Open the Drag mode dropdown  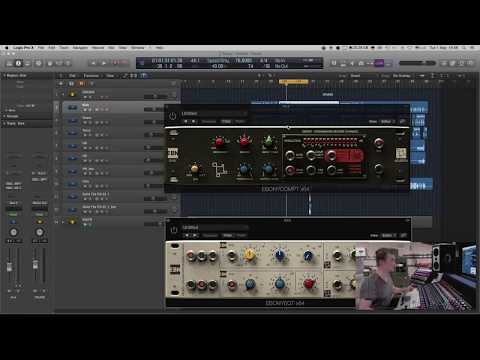[402, 76]
